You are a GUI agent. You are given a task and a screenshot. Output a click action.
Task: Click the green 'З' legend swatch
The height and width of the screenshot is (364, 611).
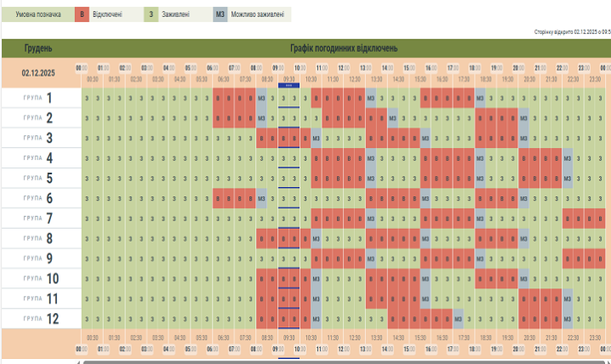[151, 14]
